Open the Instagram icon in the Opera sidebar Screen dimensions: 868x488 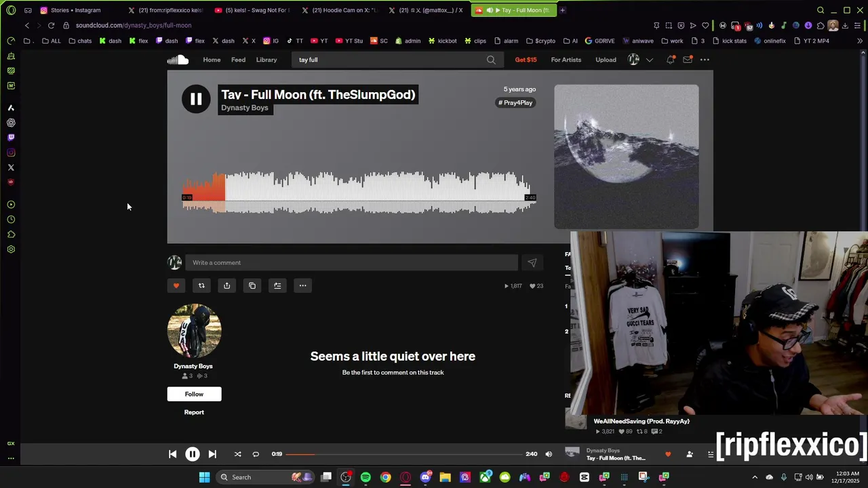[x=11, y=152]
